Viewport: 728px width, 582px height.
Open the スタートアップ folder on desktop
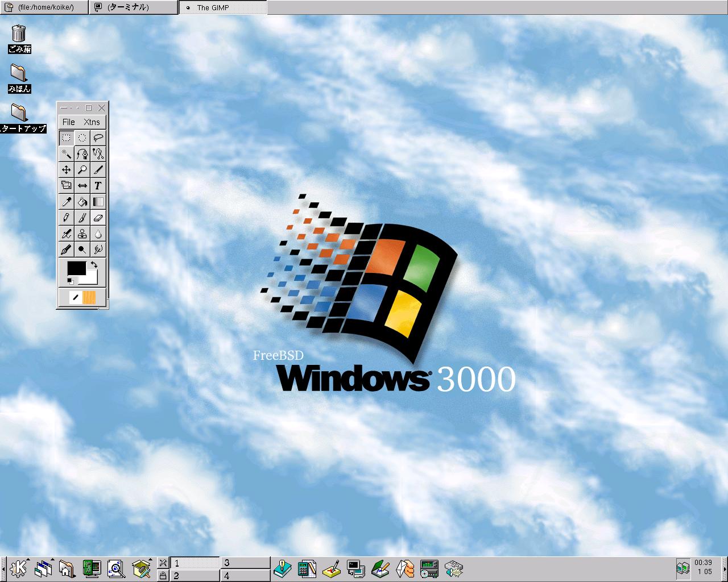click(20, 118)
